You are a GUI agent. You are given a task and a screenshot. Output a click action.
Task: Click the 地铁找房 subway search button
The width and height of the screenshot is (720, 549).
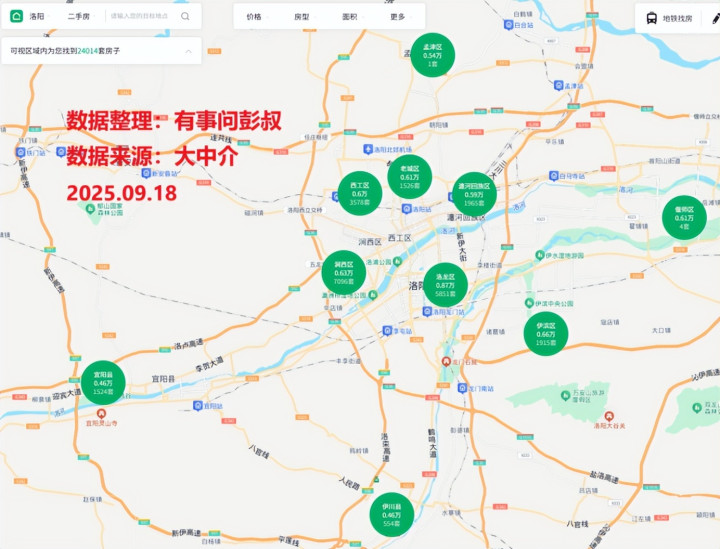[x=669, y=18]
